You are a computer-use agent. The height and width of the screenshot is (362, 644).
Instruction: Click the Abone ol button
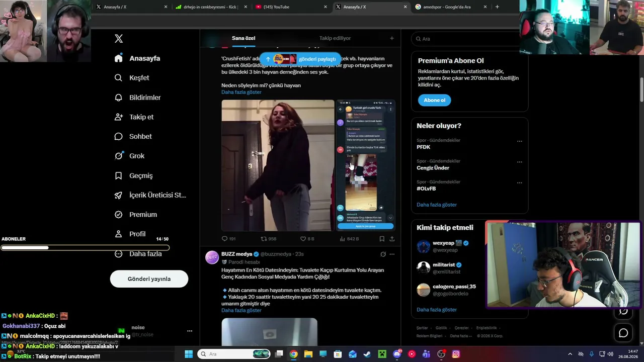click(434, 100)
